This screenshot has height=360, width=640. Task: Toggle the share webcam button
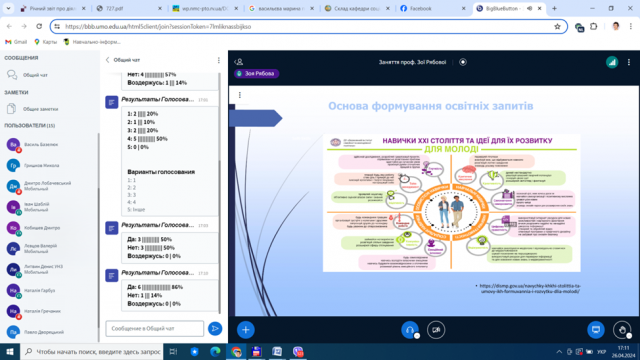(436, 330)
